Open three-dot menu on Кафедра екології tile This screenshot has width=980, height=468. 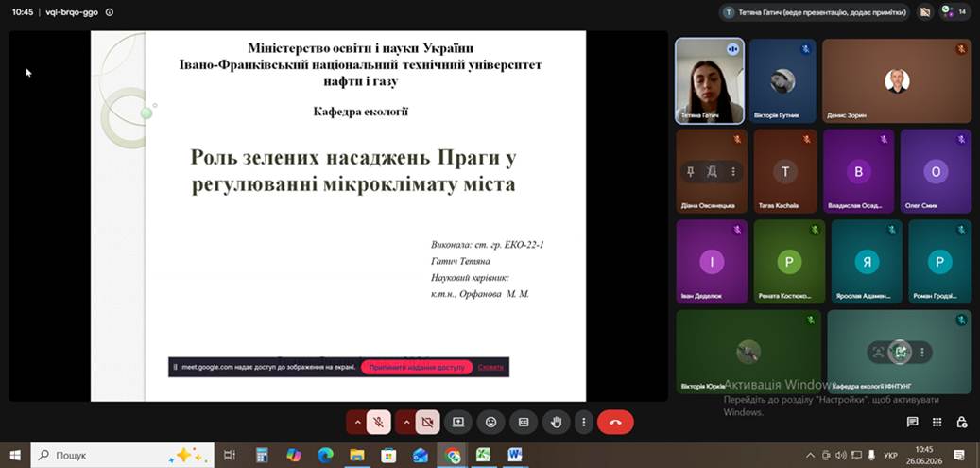coord(921,353)
